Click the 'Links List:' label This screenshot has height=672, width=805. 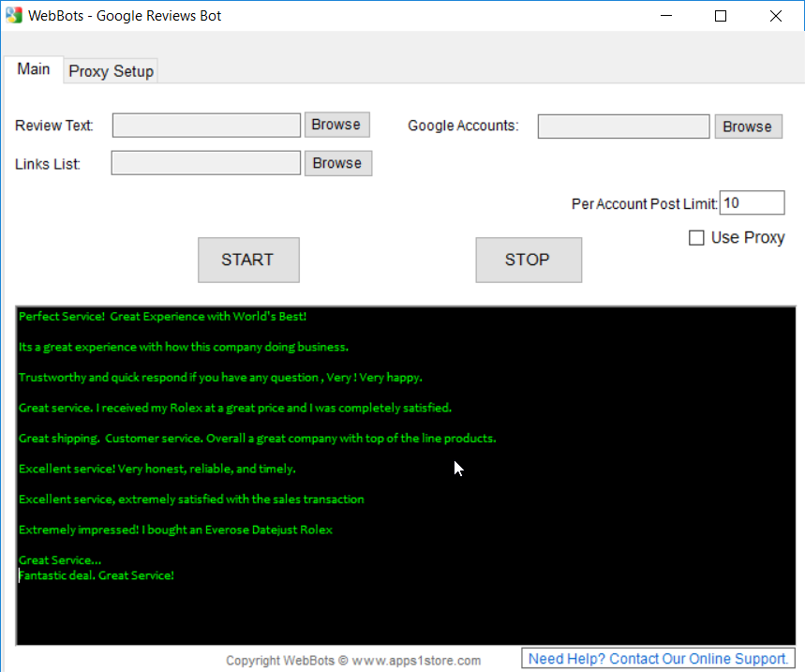[47, 164]
